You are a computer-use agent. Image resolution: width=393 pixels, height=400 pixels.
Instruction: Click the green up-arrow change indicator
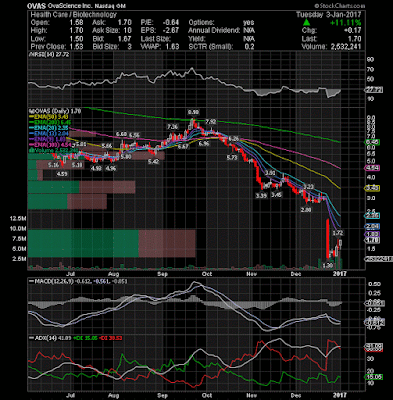[x=307, y=22]
